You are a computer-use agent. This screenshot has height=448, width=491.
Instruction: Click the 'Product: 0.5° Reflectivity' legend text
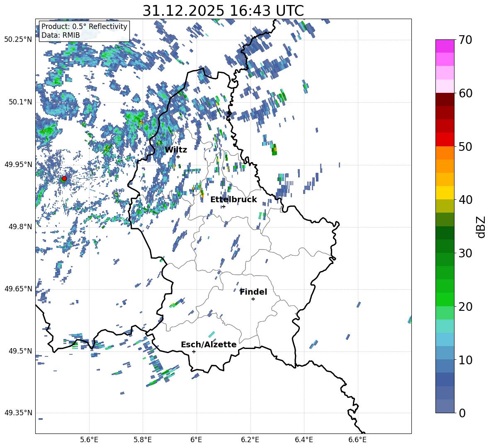[84, 27]
